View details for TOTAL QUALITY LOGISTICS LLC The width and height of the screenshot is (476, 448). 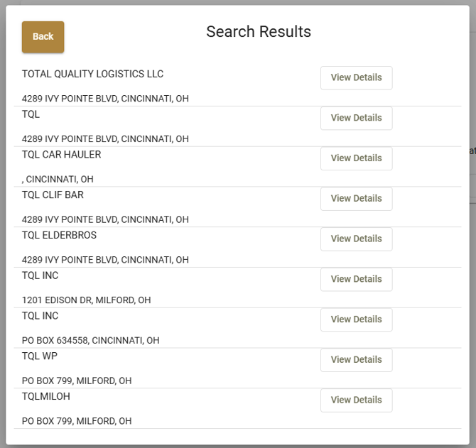(357, 78)
